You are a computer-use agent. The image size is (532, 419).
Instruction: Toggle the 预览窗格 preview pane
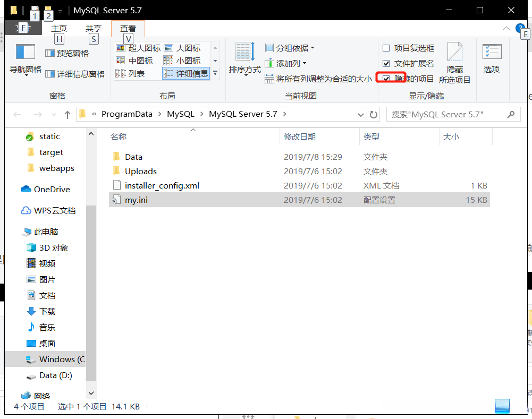[x=67, y=53]
